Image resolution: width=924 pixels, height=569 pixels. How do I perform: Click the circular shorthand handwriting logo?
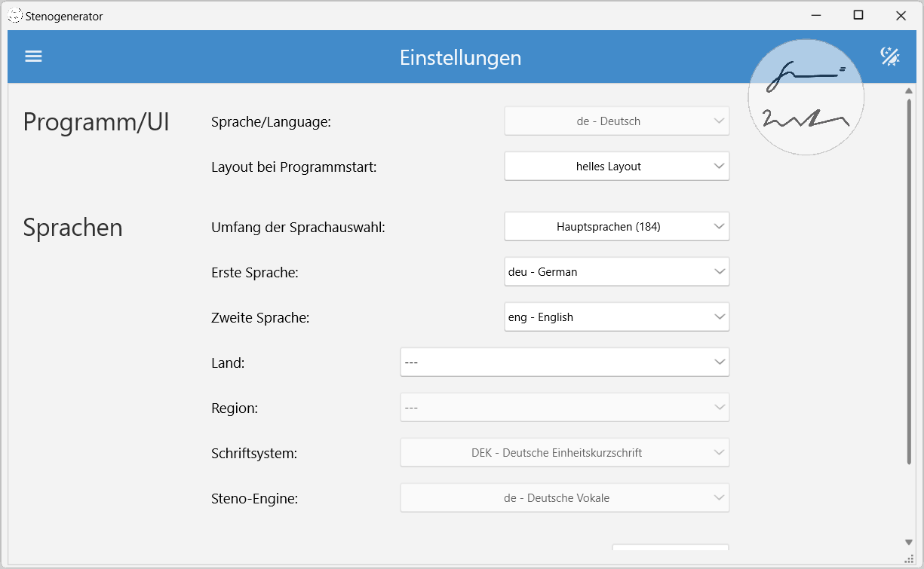click(806, 97)
